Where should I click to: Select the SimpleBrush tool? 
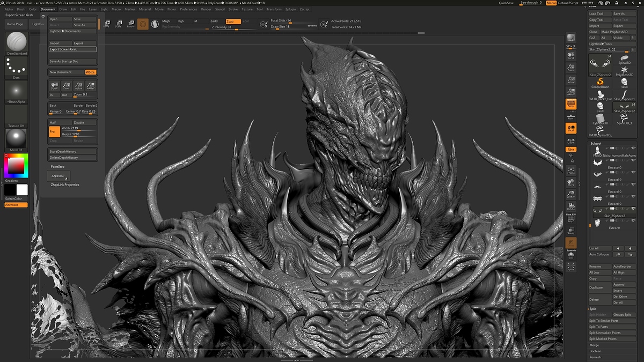click(601, 83)
